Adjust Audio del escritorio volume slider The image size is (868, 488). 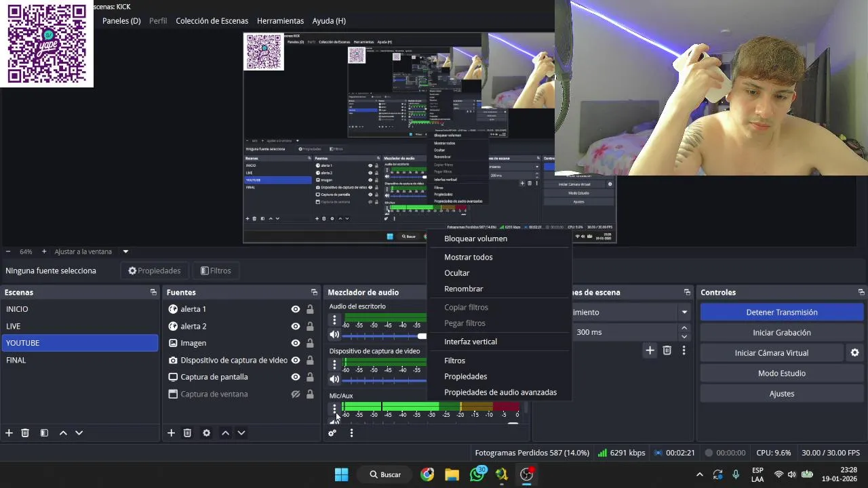384,336
